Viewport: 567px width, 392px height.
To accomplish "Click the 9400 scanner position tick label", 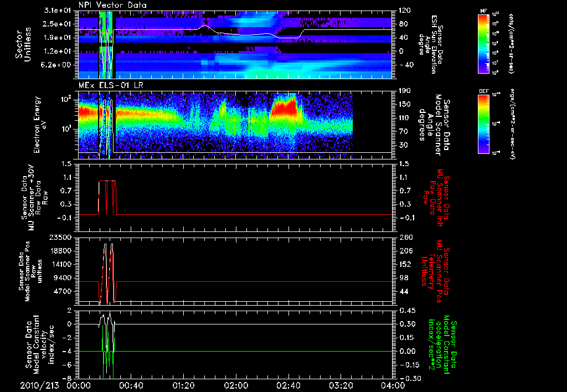I will coord(63,278).
